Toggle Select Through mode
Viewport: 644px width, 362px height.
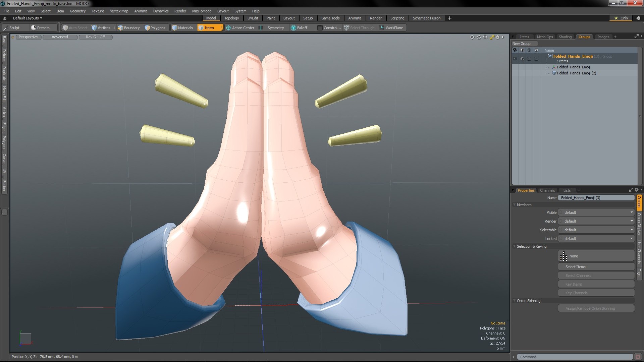(x=359, y=28)
